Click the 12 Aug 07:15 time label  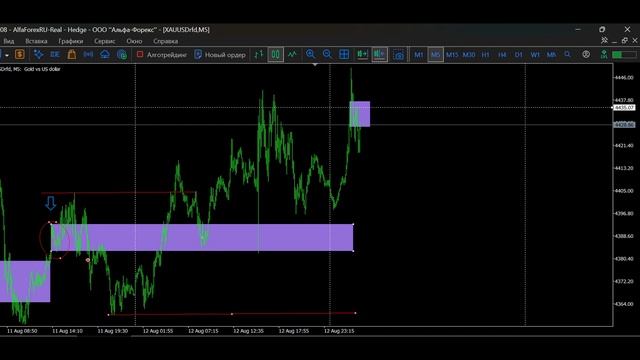pyautogui.click(x=203, y=331)
